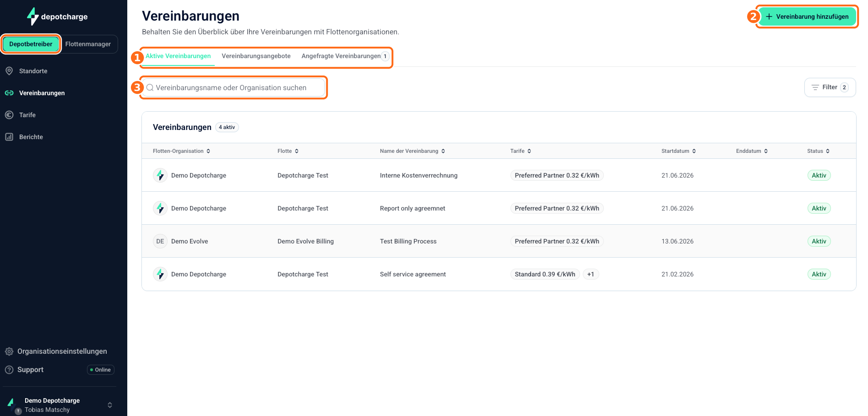Sort by Tarife column
868x416 pixels.
coord(521,151)
